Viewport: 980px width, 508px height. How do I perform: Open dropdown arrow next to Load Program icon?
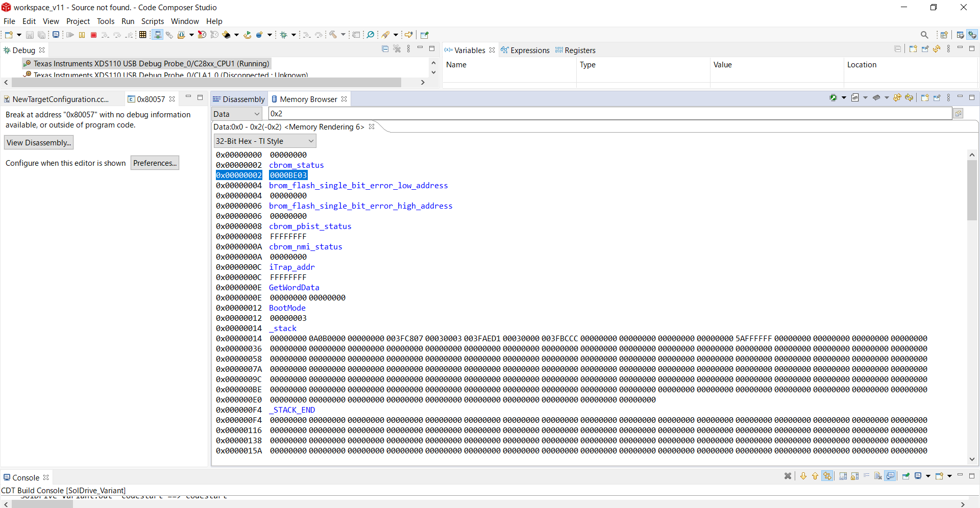191,35
